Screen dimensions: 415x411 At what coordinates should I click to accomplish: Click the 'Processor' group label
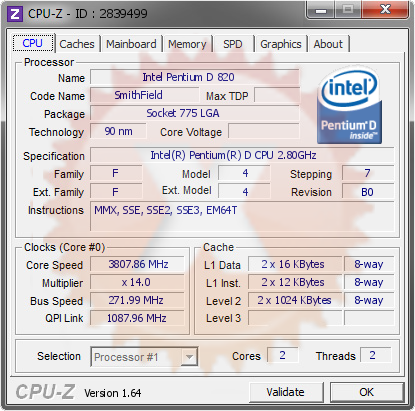(x=49, y=62)
